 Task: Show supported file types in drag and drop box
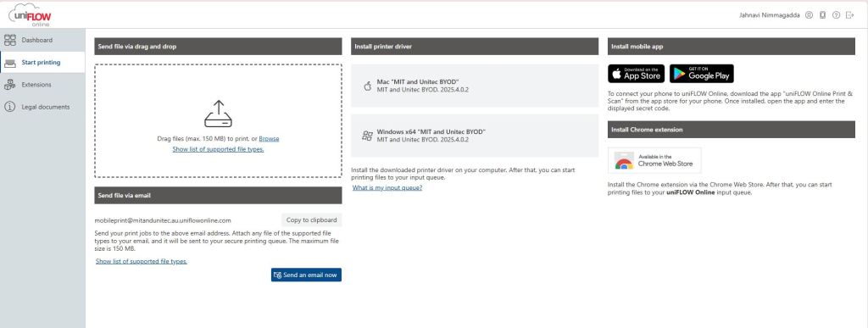pyautogui.click(x=218, y=149)
